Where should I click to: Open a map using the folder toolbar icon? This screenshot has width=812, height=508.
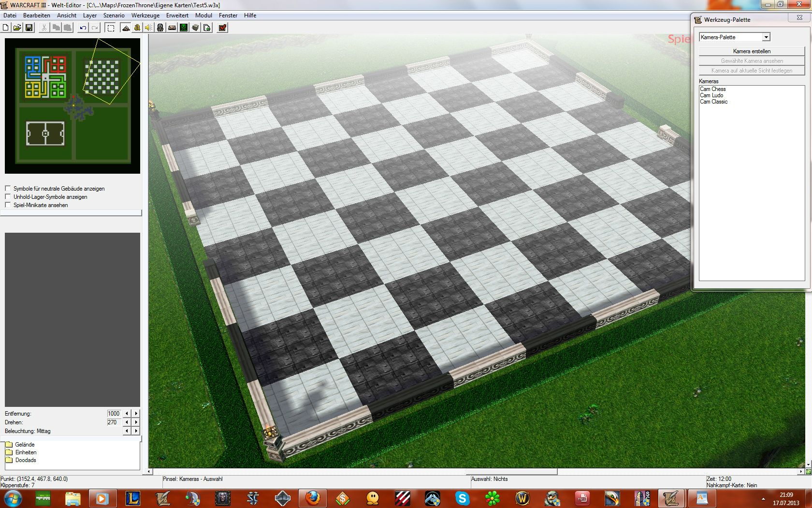(x=17, y=28)
